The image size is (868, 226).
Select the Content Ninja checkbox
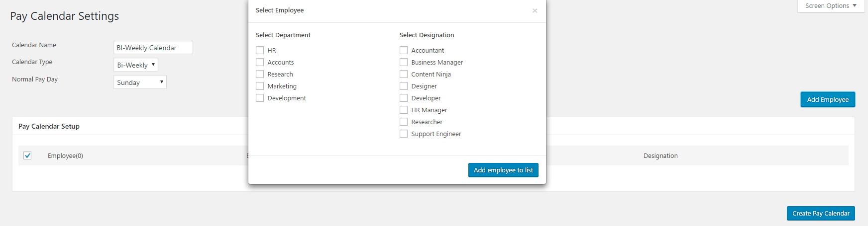(404, 74)
